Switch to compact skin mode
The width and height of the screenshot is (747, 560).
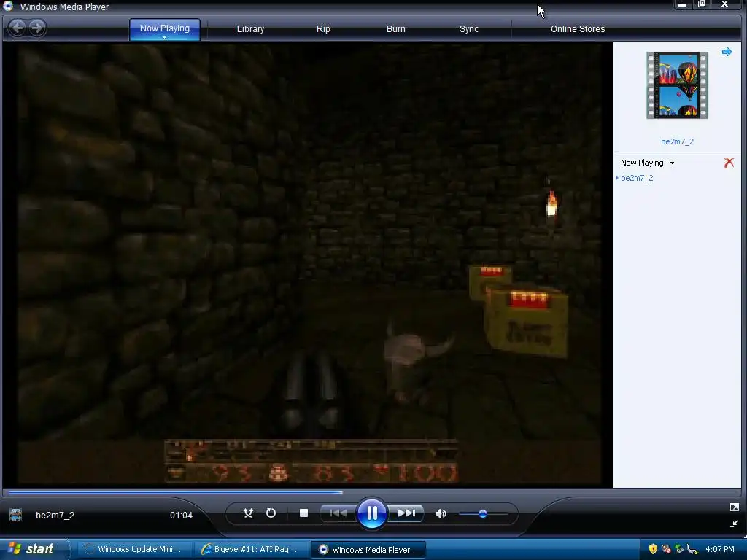click(734, 524)
